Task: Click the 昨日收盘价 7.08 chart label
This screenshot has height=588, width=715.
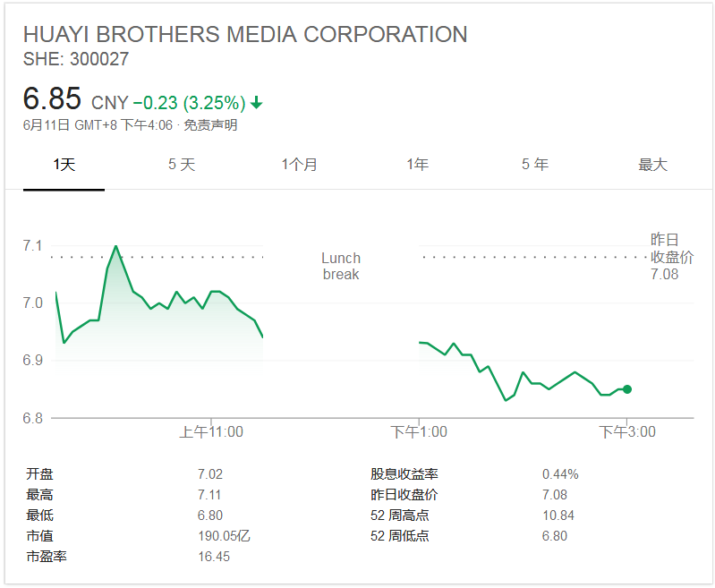Action: coord(671,257)
